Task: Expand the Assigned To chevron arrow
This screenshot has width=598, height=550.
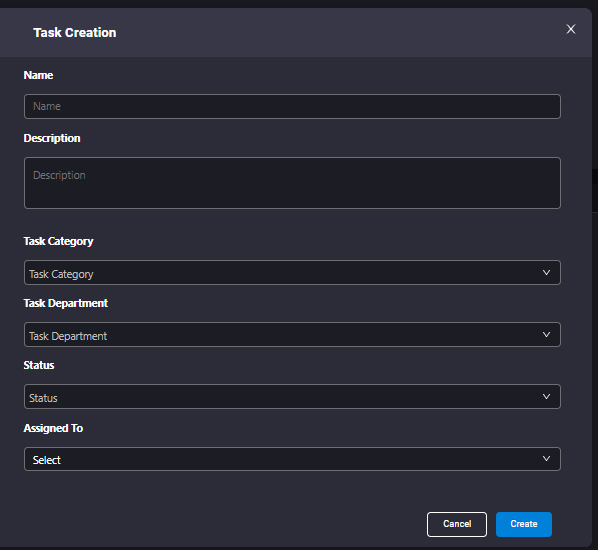Action: [546, 458]
